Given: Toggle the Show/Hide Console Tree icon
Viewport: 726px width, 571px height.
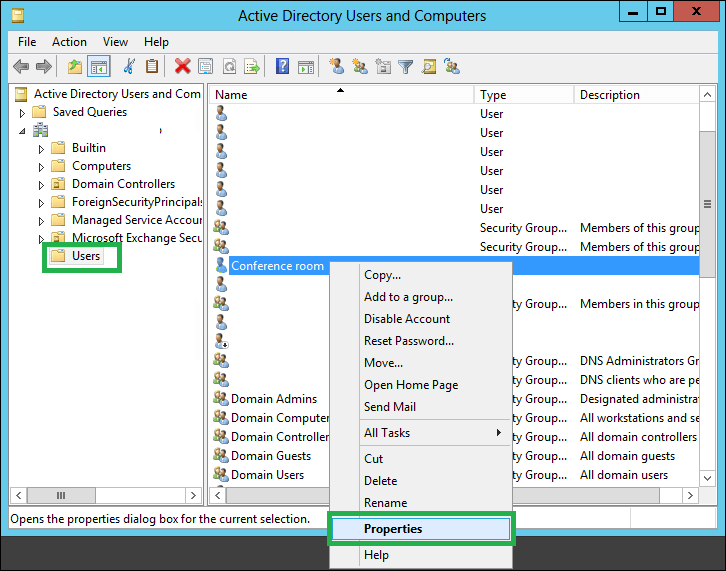Looking at the screenshot, I should (98, 67).
